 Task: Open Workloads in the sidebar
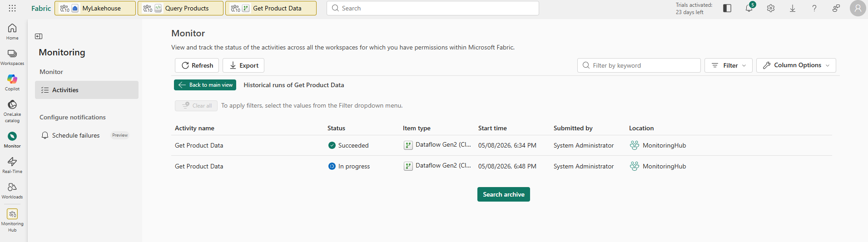[x=12, y=191]
